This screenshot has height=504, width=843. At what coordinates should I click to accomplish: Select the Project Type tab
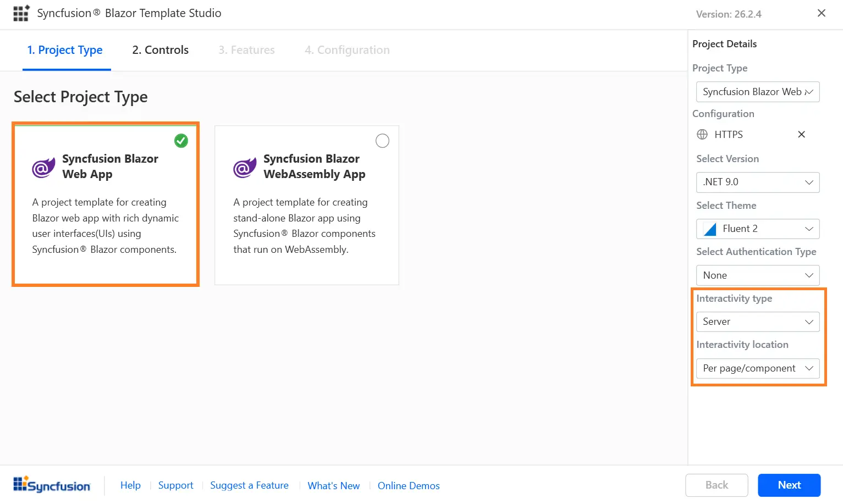[x=65, y=49]
